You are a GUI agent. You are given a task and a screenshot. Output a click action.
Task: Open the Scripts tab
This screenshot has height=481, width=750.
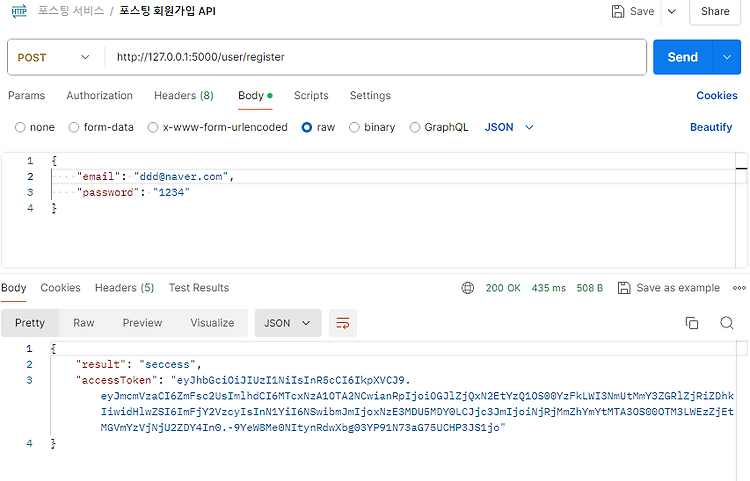coord(311,96)
